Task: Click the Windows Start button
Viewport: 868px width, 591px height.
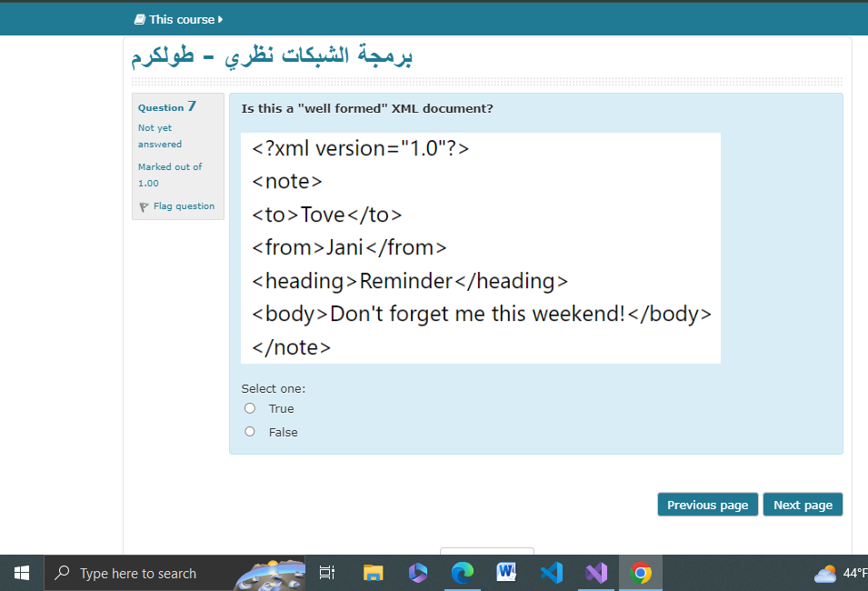Action: click(21, 573)
